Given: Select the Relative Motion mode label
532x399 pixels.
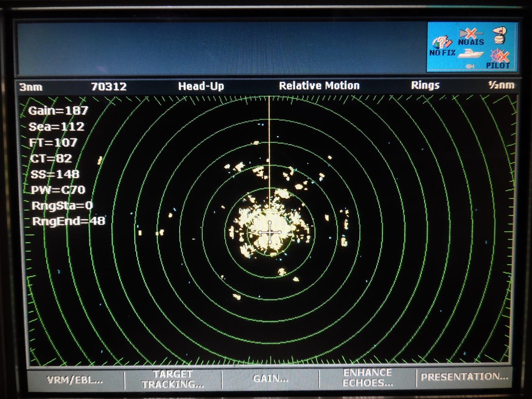Looking at the screenshot, I should pyautogui.click(x=319, y=86).
